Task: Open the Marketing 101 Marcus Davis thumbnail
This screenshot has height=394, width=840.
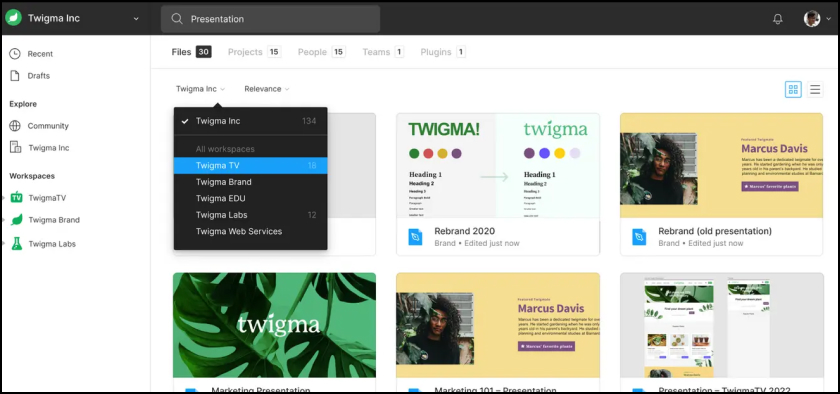Action: tap(498, 325)
